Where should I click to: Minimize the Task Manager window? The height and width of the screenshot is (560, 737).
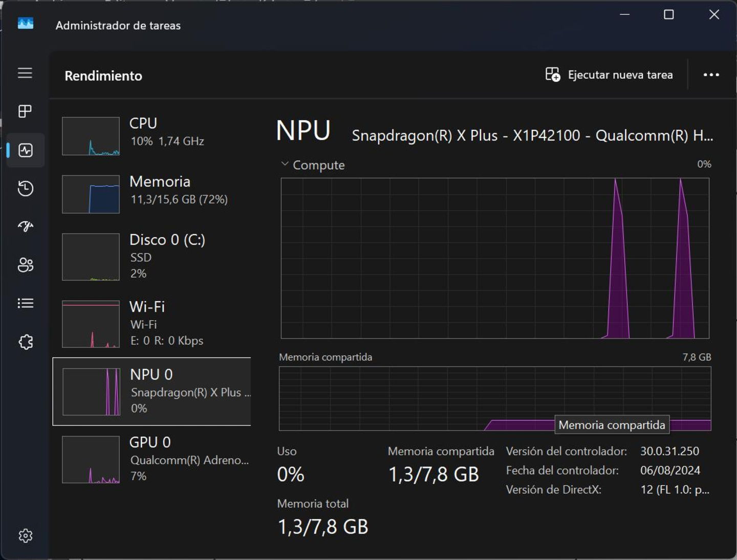coord(624,14)
